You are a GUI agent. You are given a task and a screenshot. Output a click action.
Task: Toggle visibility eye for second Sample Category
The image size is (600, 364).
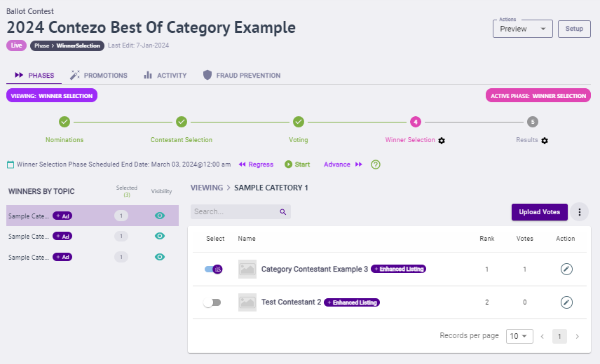click(x=160, y=236)
